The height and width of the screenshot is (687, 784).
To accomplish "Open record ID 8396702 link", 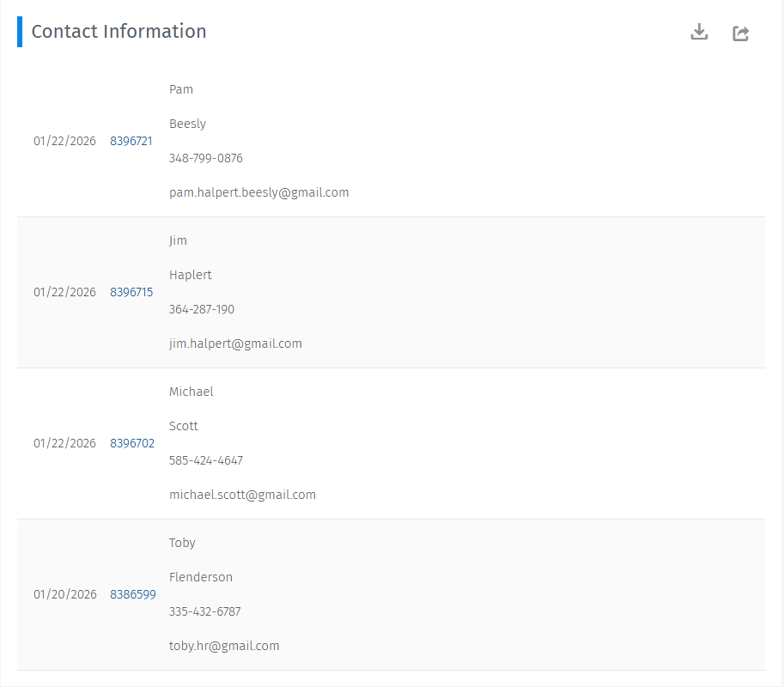I will (x=132, y=443).
